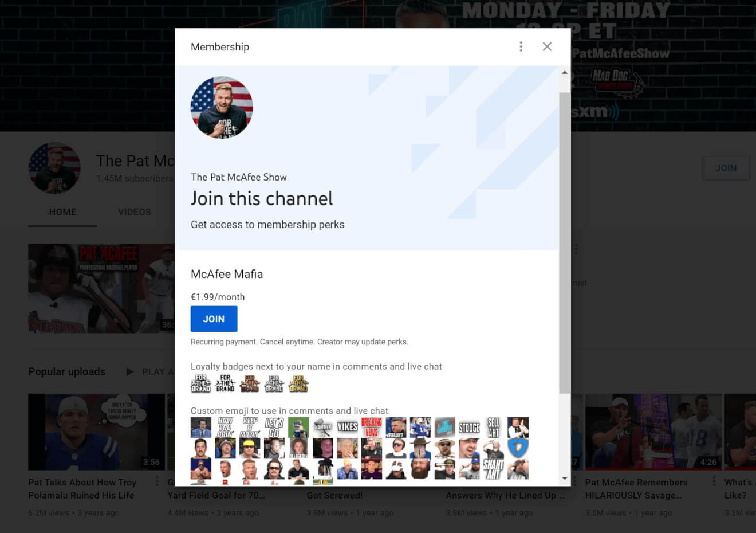This screenshot has width=756, height=533.
Task: Select the STOOGE emoji
Action: coord(469,428)
